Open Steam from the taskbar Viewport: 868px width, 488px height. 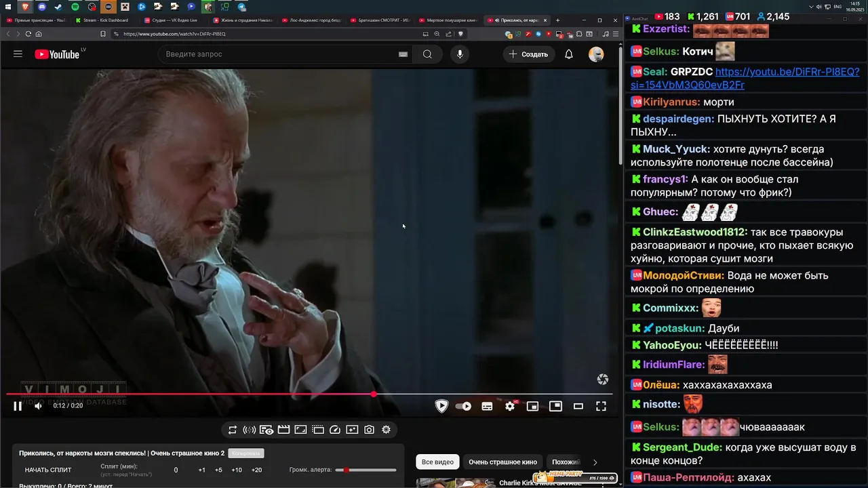(x=58, y=7)
